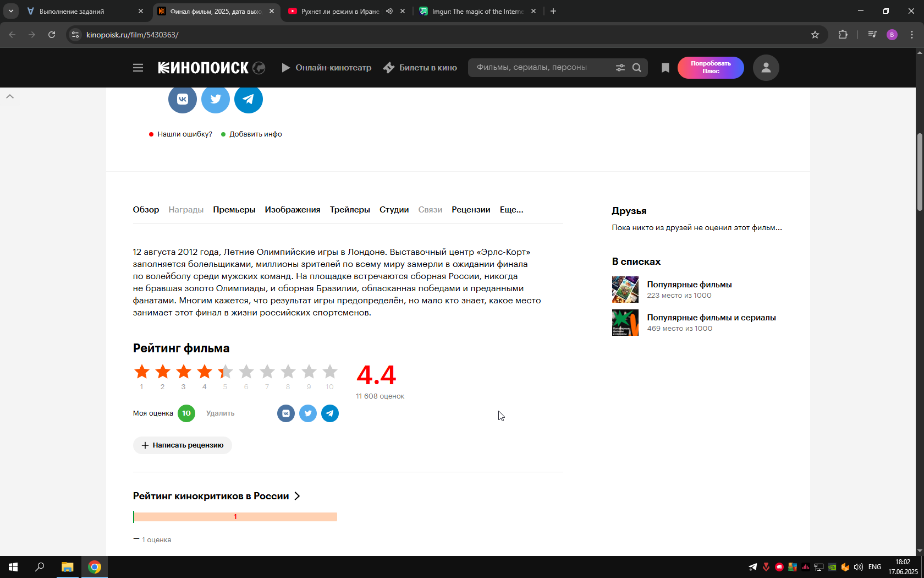Click Удалить to remove my rating
The height and width of the screenshot is (578, 924).
click(x=220, y=413)
